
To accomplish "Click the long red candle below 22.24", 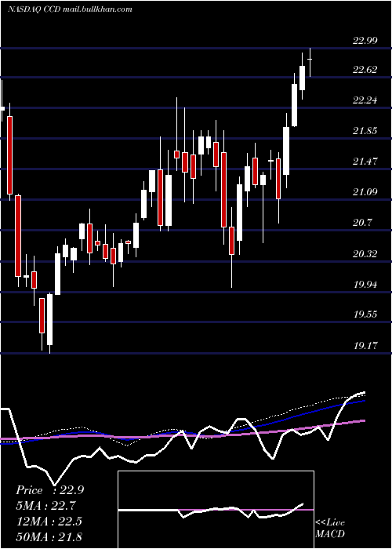I will click(x=9, y=155).
